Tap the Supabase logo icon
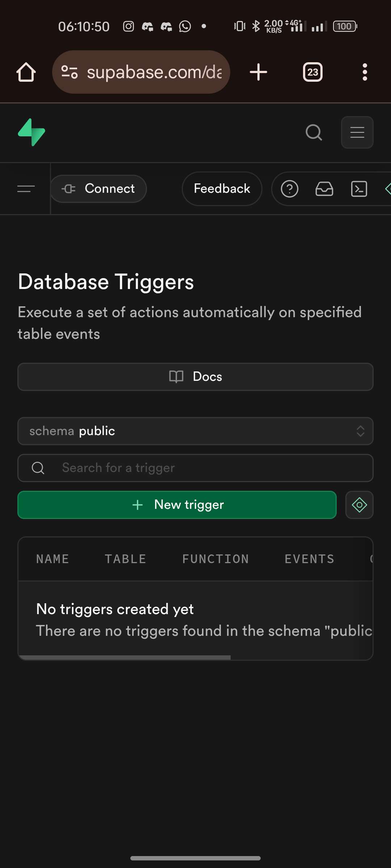391x868 pixels. coord(31,132)
